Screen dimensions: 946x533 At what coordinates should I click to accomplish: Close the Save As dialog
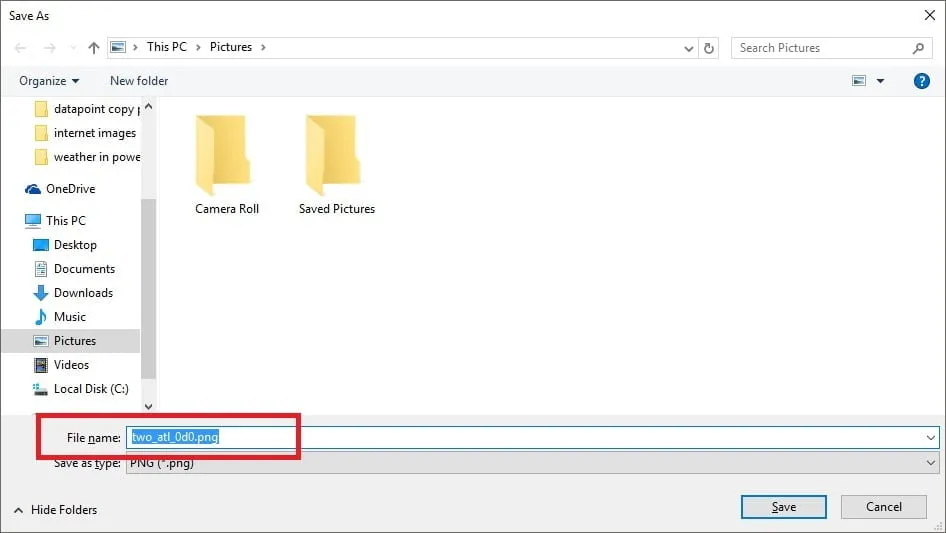[x=930, y=15]
